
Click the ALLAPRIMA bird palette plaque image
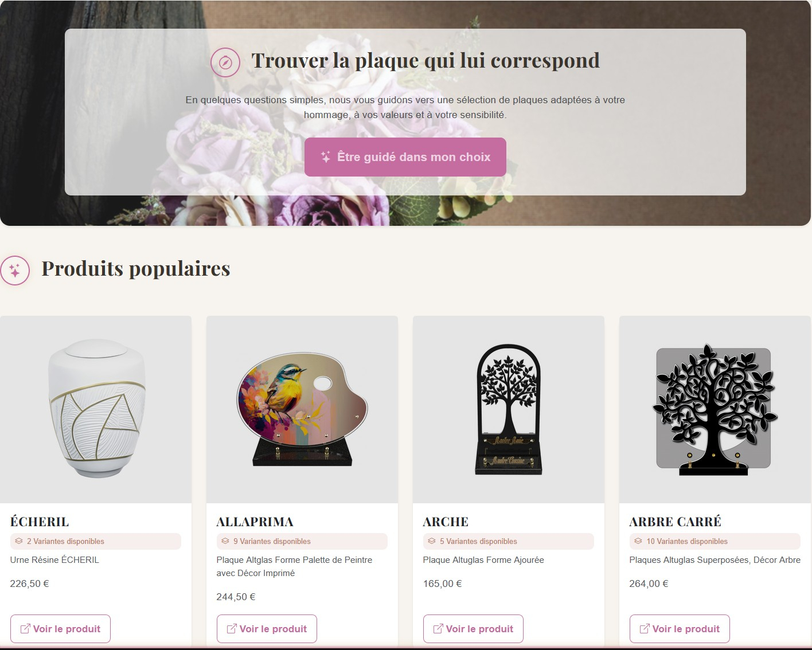(302, 409)
